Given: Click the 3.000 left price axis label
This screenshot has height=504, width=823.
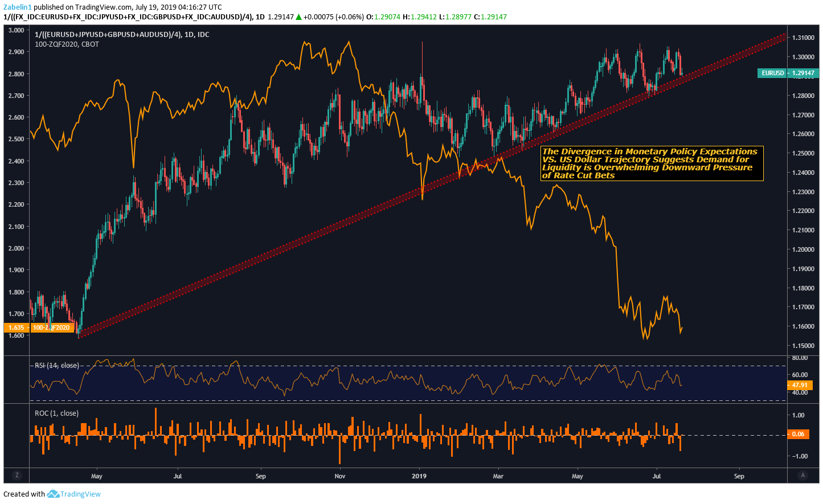Looking at the screenshot, I should [17, 30].
